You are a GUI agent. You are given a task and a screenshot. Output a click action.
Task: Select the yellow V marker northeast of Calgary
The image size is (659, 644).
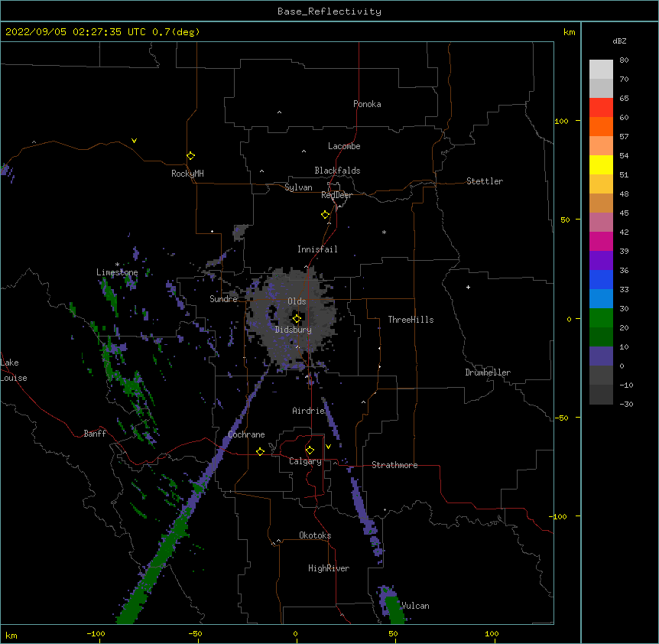[x=328, y=447]
